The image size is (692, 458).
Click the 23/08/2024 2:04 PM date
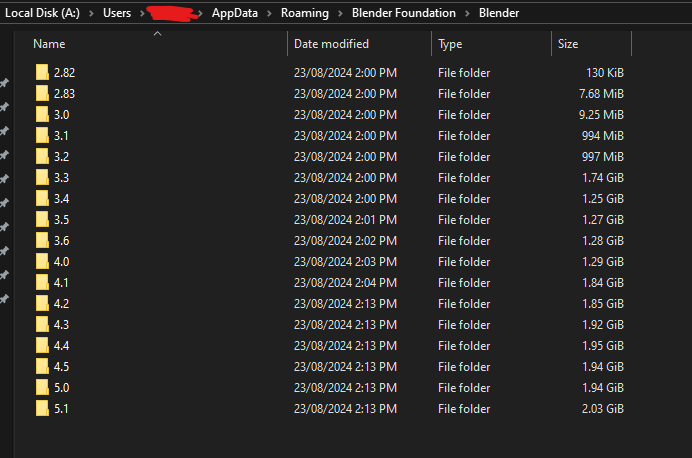tap(346, 282)
